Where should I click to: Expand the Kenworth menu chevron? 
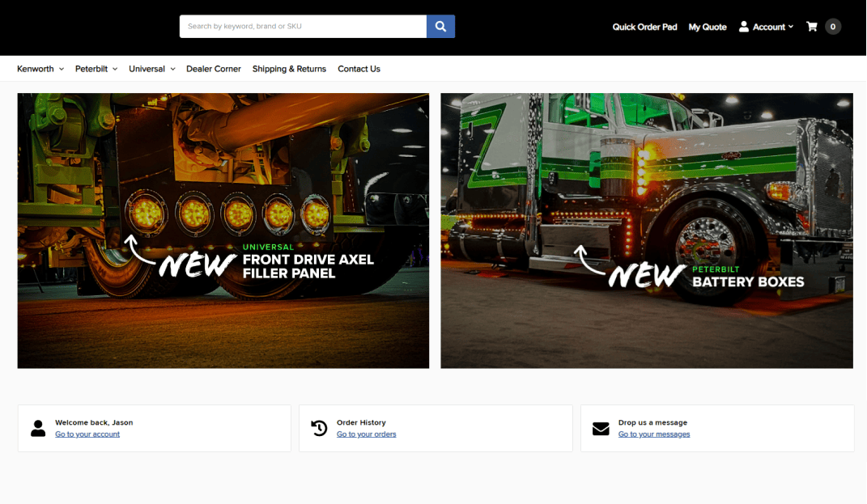tap(62, 69)
